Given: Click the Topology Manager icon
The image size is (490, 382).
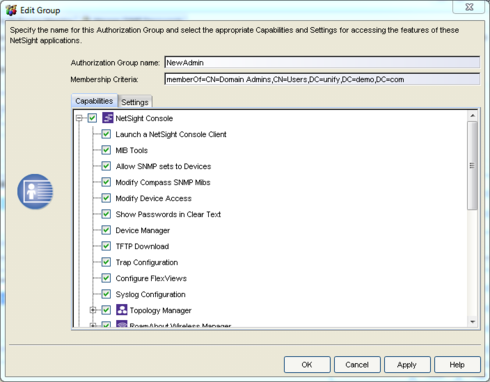Looking at the screenshot, I should click(x=121, y=310).
